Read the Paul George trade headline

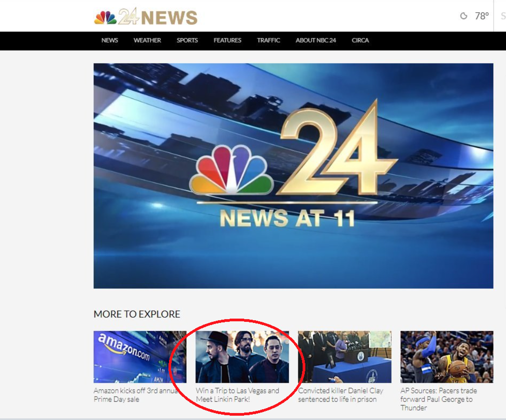(x=439, y=399)
